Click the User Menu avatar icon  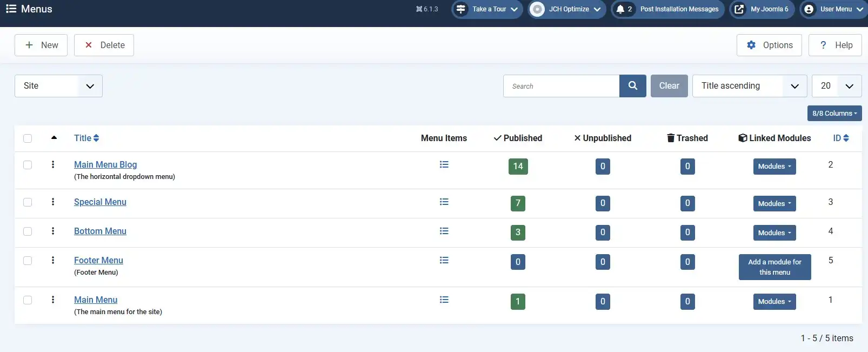coord(809,9)
